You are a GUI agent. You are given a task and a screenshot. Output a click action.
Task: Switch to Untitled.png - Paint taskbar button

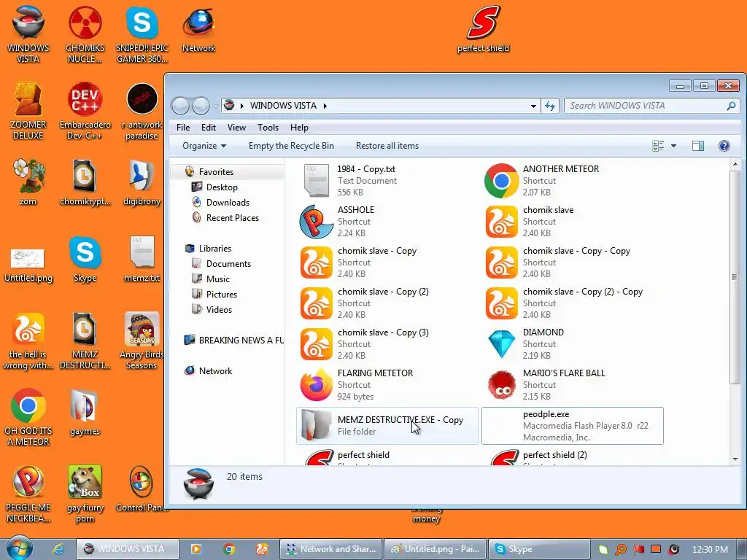click(x=435, y=550)
